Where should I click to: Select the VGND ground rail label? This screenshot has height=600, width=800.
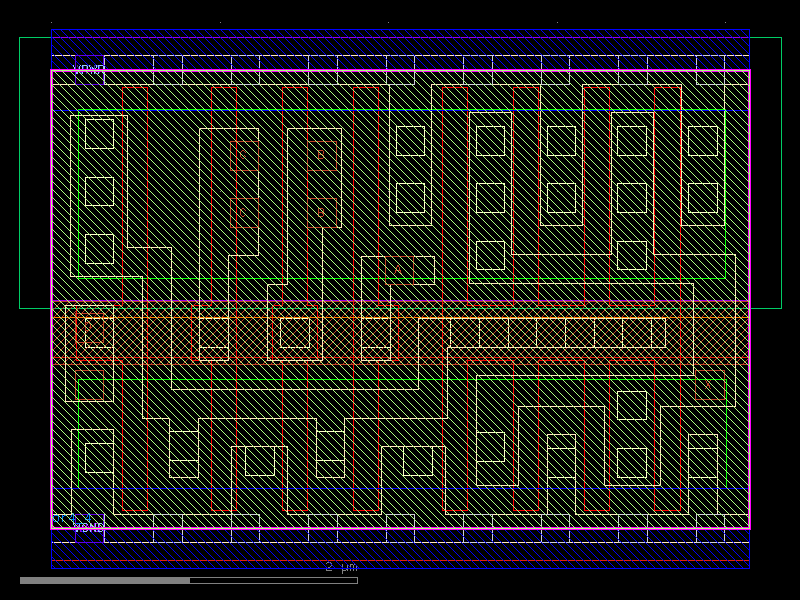coord(88,527)
